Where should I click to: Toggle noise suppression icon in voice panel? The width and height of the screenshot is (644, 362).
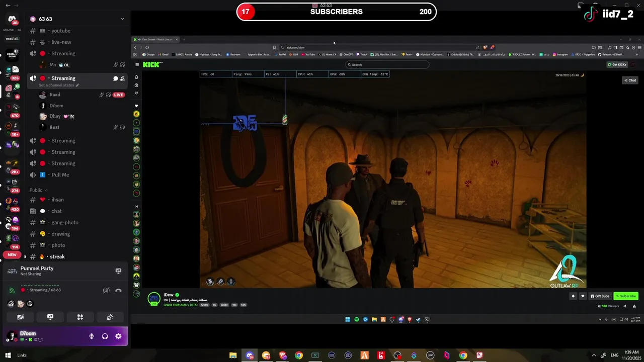pyautogui.click(x=106, y=290)
